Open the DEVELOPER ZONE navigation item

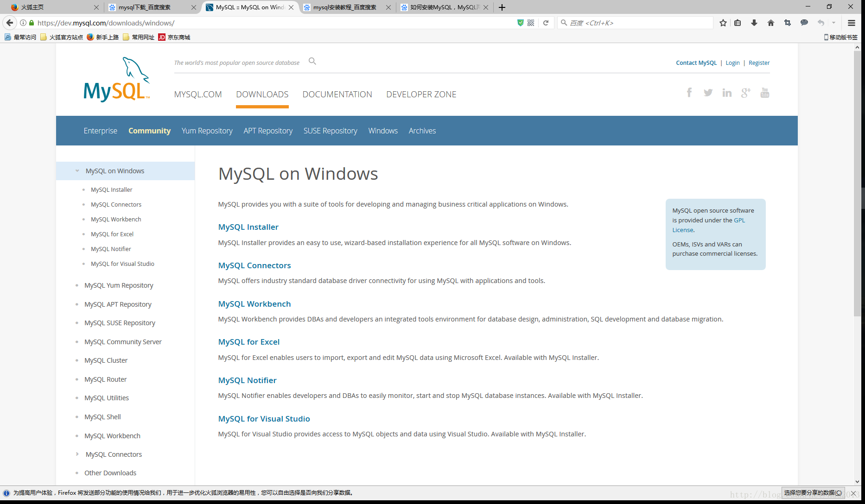click(x=421, y=94)
